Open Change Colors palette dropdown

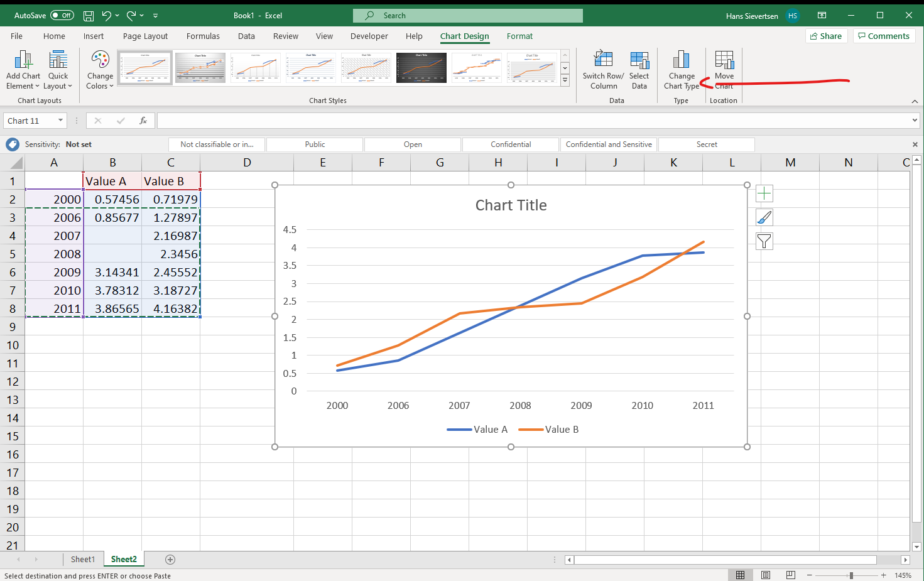[100, 70]
